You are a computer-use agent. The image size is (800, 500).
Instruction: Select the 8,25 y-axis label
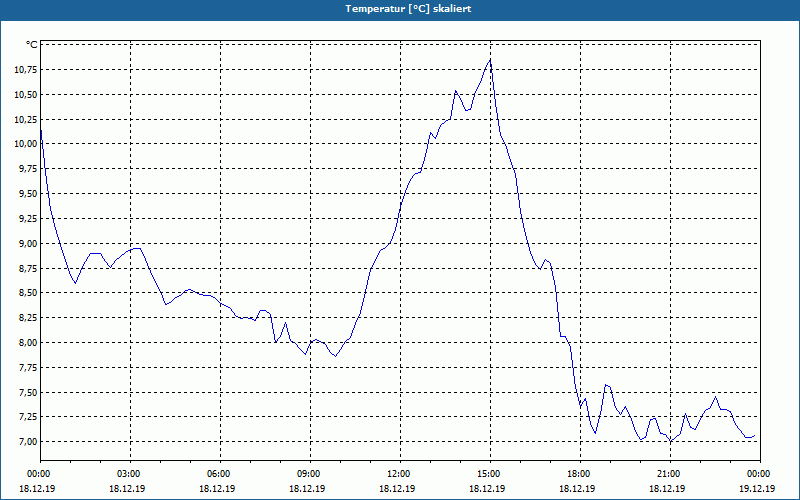click(28, 318)
